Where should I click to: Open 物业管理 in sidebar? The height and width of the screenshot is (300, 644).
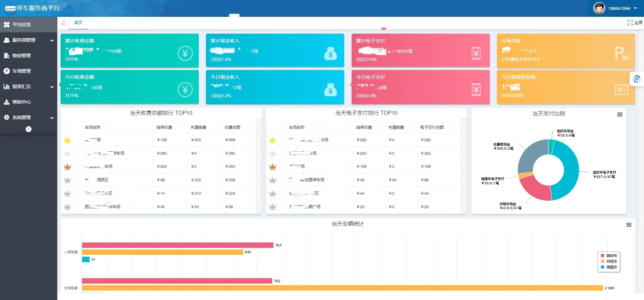(22, 55)
